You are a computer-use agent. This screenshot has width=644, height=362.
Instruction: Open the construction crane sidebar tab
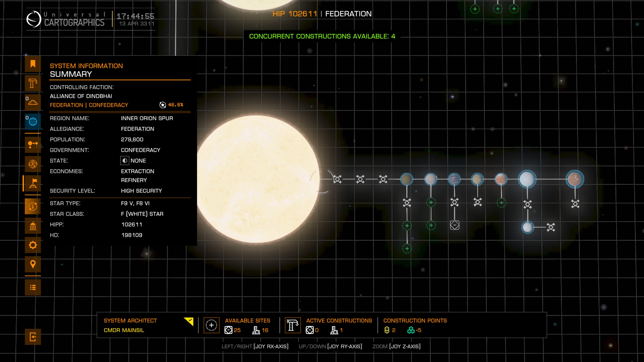(33, 83)
